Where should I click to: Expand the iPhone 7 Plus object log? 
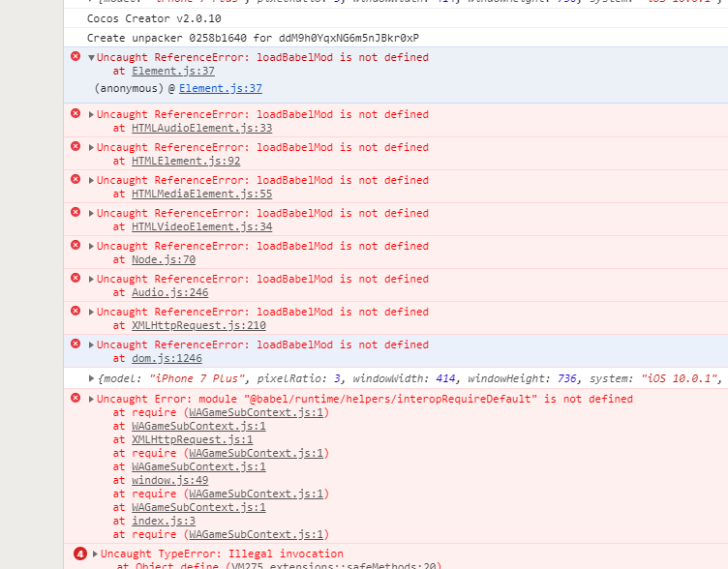pos(91,378)
